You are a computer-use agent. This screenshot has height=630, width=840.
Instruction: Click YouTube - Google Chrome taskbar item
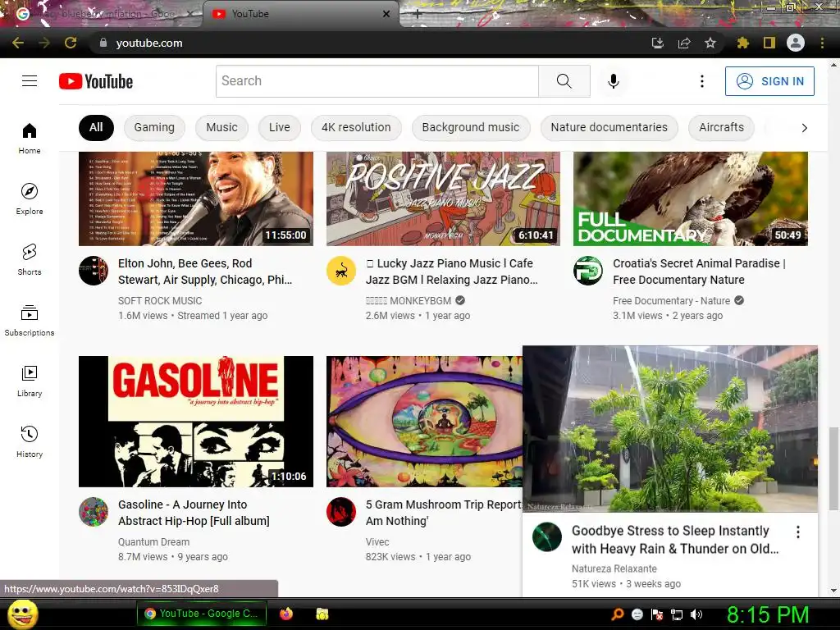click(x=202, y=614)
